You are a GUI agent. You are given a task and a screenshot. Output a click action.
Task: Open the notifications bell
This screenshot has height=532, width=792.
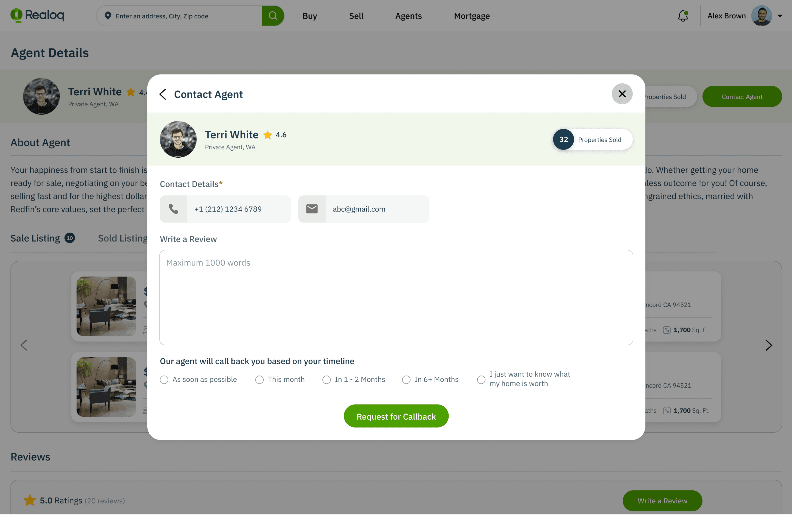tap(683, 16)
